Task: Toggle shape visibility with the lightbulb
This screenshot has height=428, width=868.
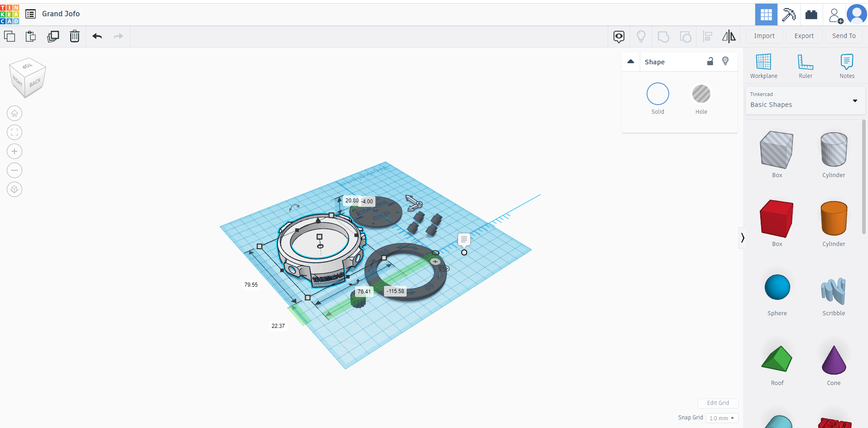Action: coord(725,61)
